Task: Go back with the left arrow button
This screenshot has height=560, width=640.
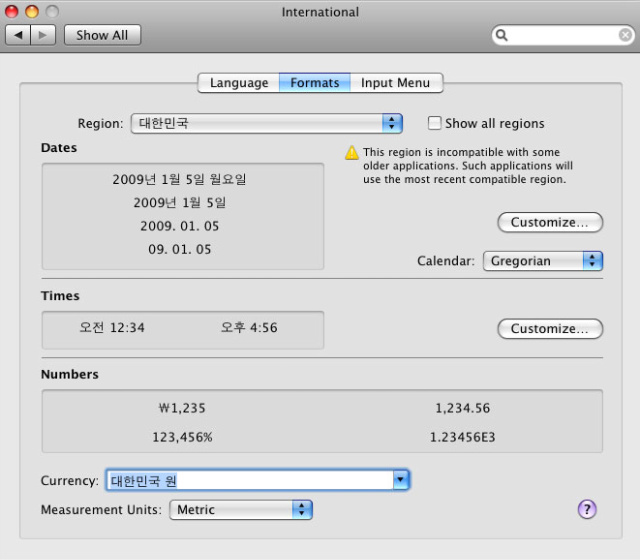Action: (18, 35)
